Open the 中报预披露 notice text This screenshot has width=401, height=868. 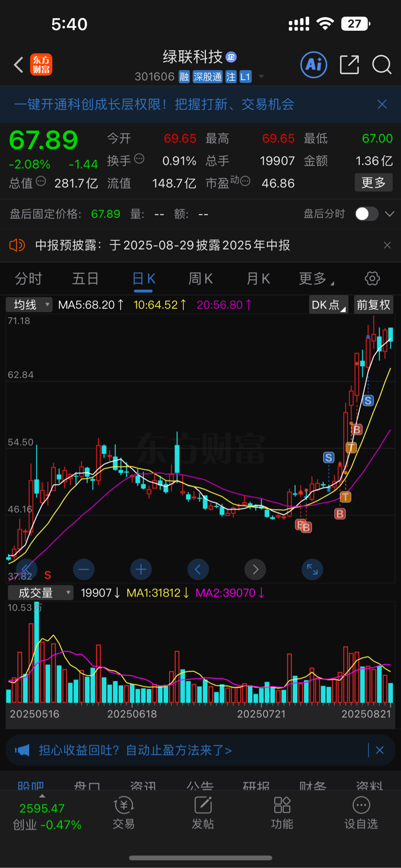[162, 245]
